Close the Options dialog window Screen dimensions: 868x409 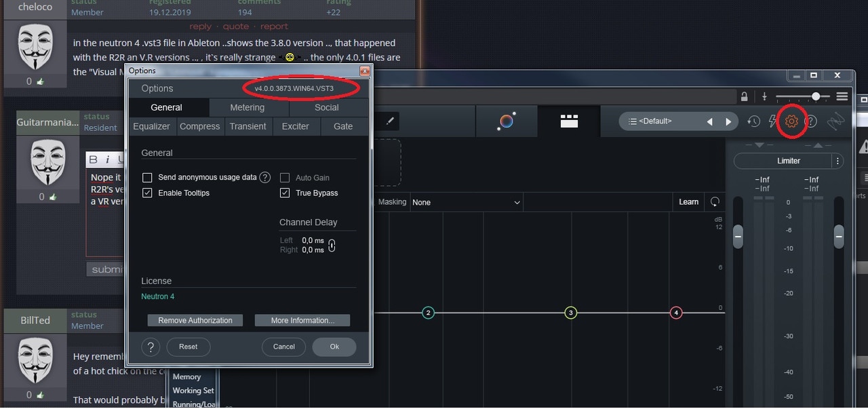coord(364,71)
